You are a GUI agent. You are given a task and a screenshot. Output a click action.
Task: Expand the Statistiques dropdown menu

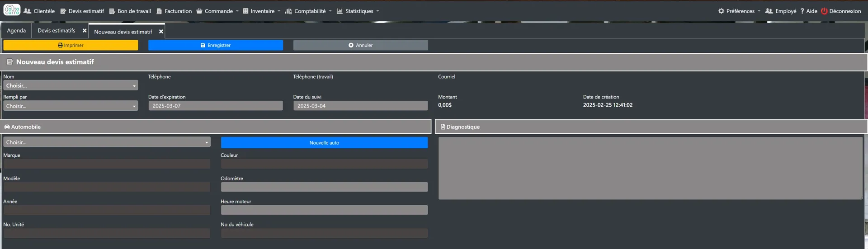pos(358,11)
